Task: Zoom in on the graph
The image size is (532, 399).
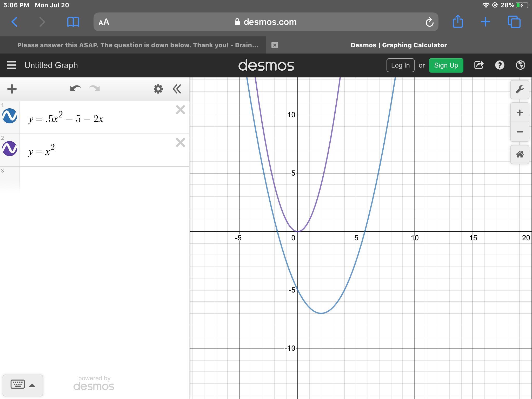Action: 520,113
